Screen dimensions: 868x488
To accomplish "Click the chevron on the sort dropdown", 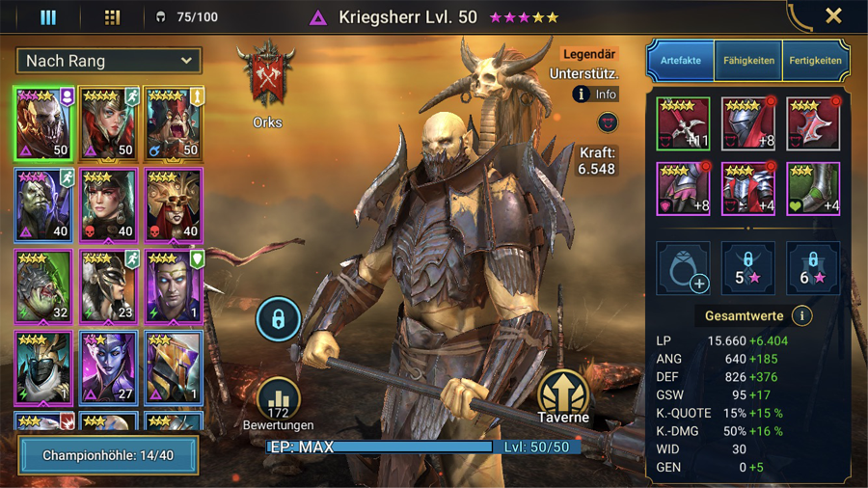I will pos(186,61).
